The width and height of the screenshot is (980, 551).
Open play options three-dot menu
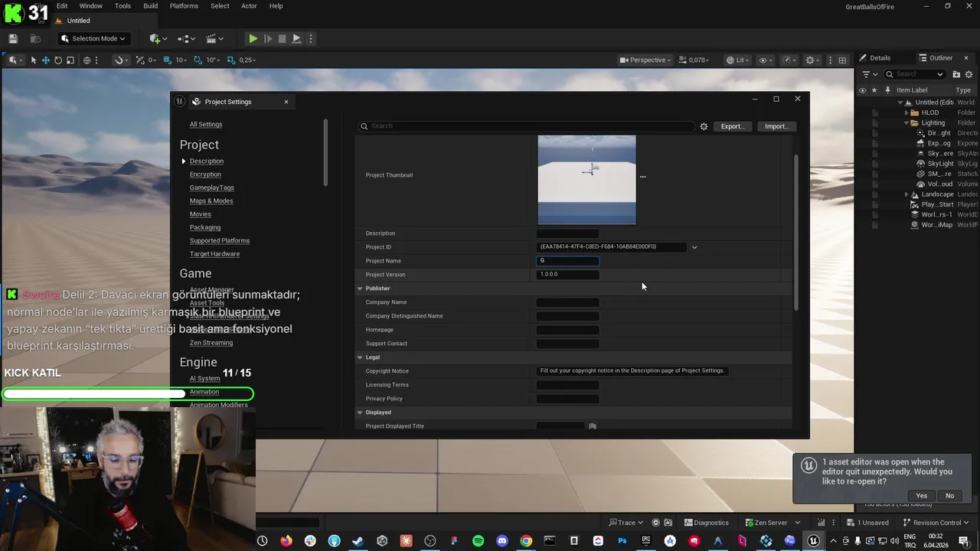[310, 38]
